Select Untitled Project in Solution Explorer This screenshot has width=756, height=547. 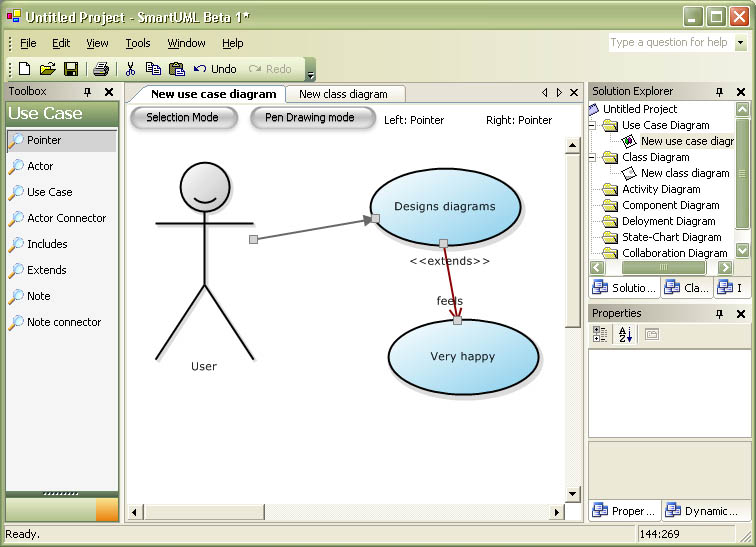point(640,109)
